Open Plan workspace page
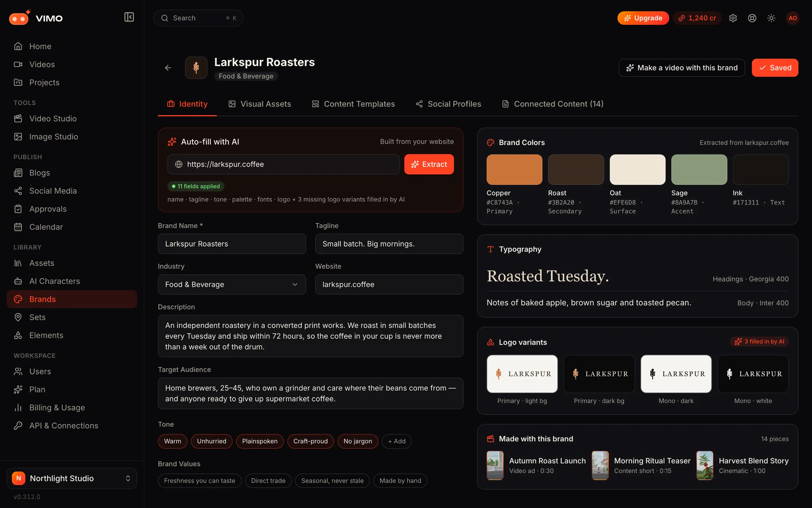The height and width of the screenshot is (508, 812). point(72,389)
